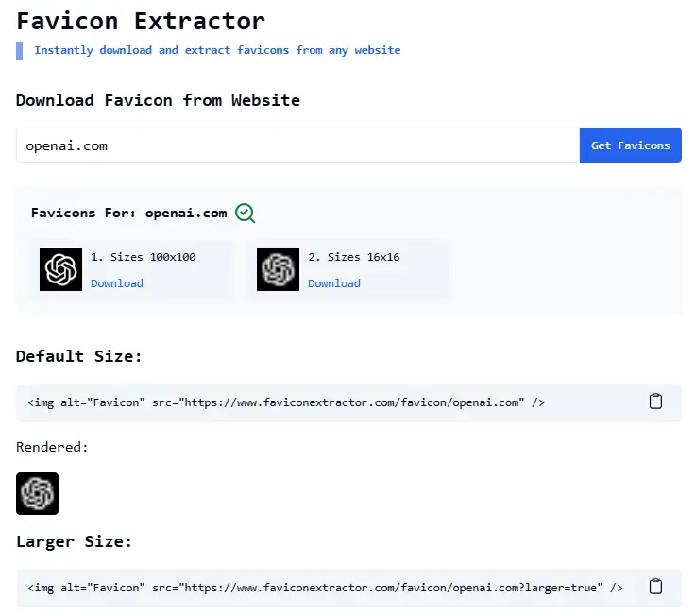Click the rendered favicon preview image

click(x=38, y=493)
